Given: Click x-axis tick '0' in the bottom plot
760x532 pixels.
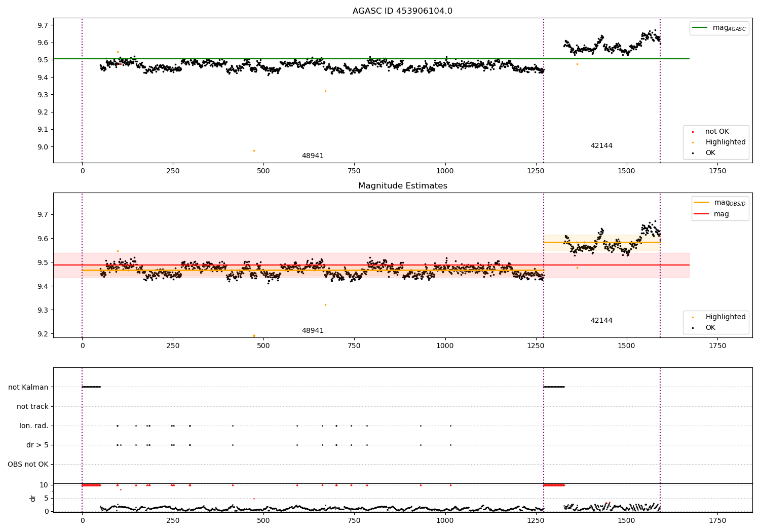Looking at the screenshot, I should pyautogui.click(x=82, y=520).
